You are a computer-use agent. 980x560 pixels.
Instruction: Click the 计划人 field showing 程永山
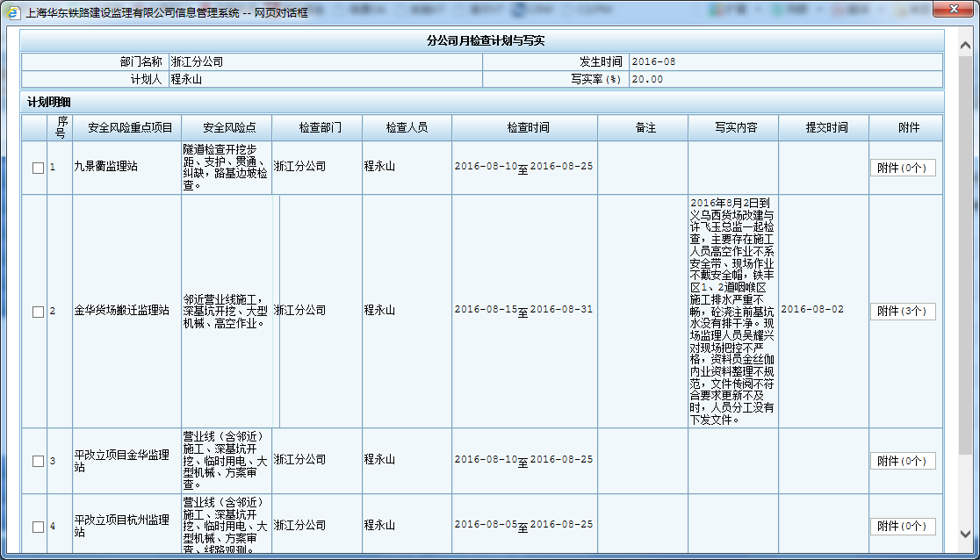point(323,79)
